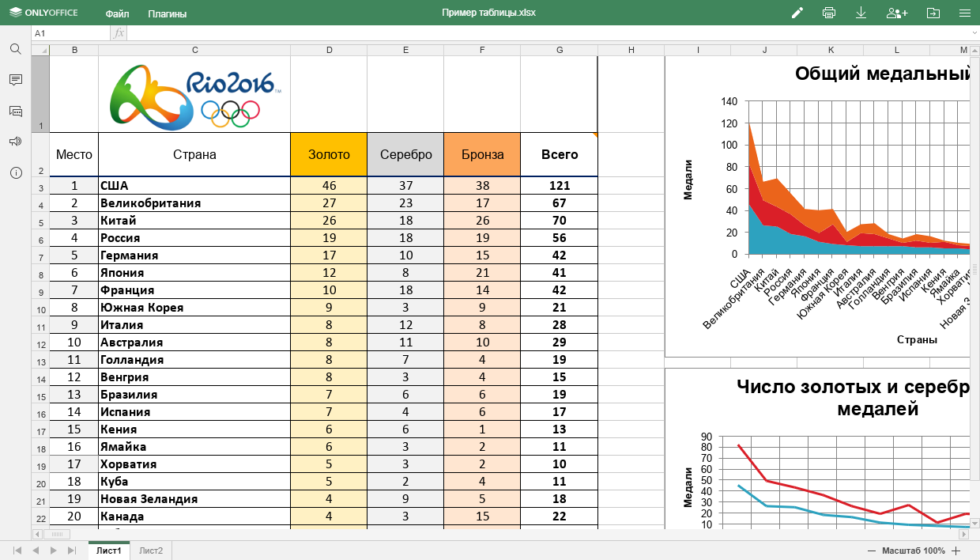980x560 pixels.
Task: Switch to the Лист1 sheet tab
Action: pos(109,551)
